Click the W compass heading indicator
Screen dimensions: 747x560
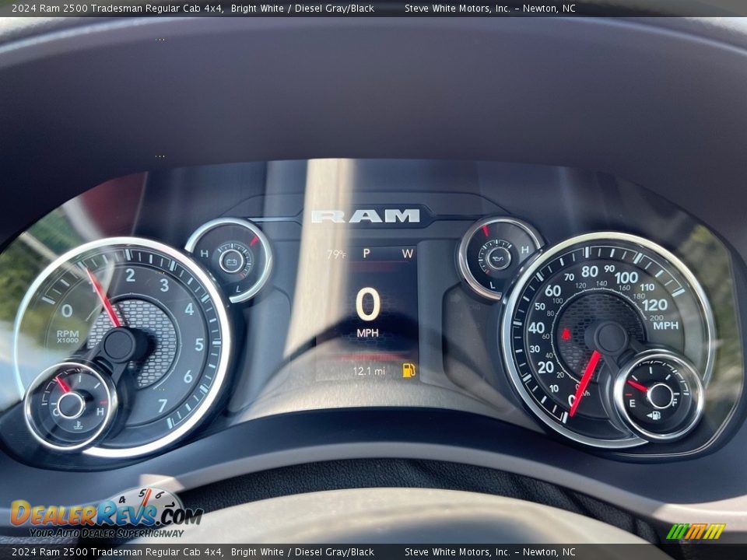point(407,254)
